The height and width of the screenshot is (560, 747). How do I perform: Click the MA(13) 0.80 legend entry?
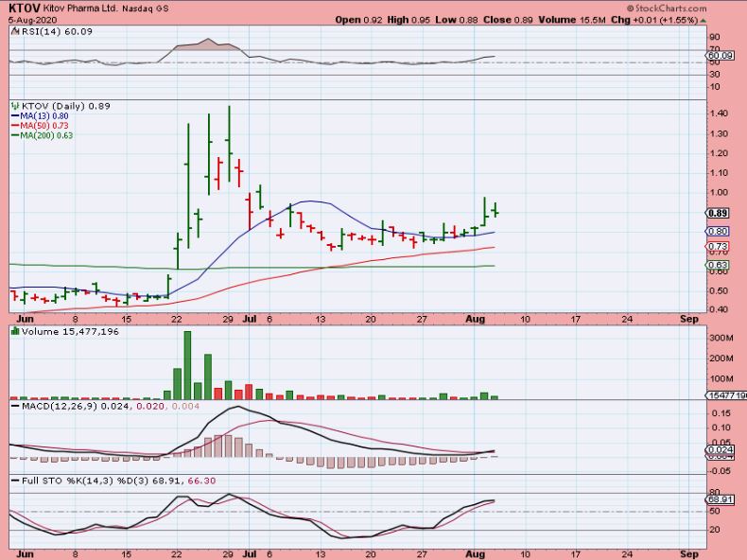(40, 115)
